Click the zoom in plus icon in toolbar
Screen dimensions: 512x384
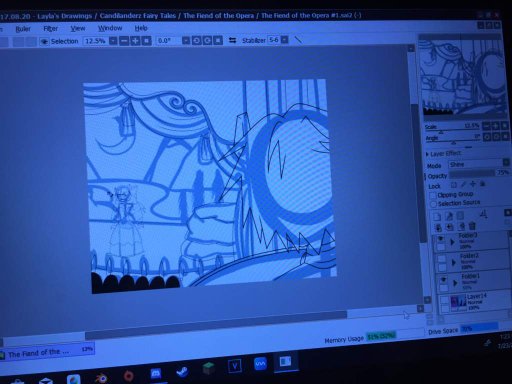[135, 41]
